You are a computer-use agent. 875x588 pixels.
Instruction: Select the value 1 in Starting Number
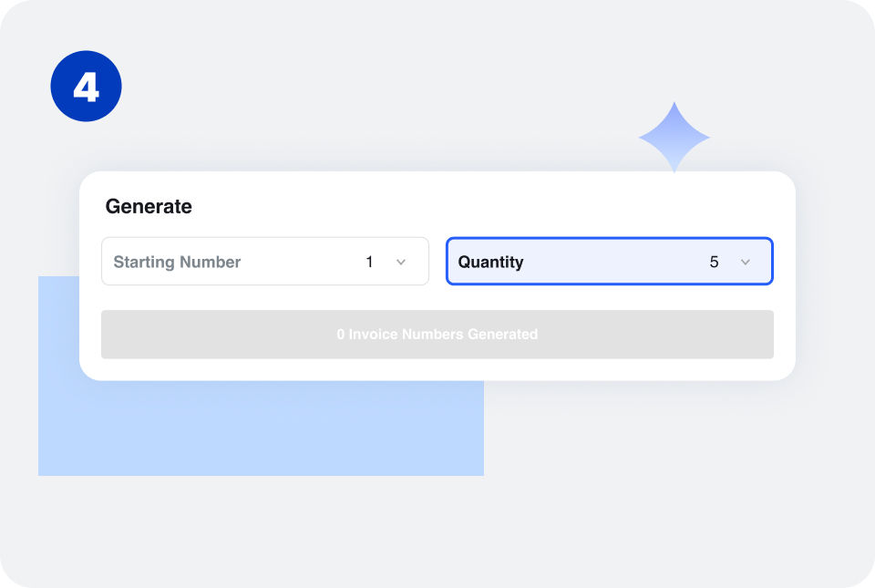(369, 262)
